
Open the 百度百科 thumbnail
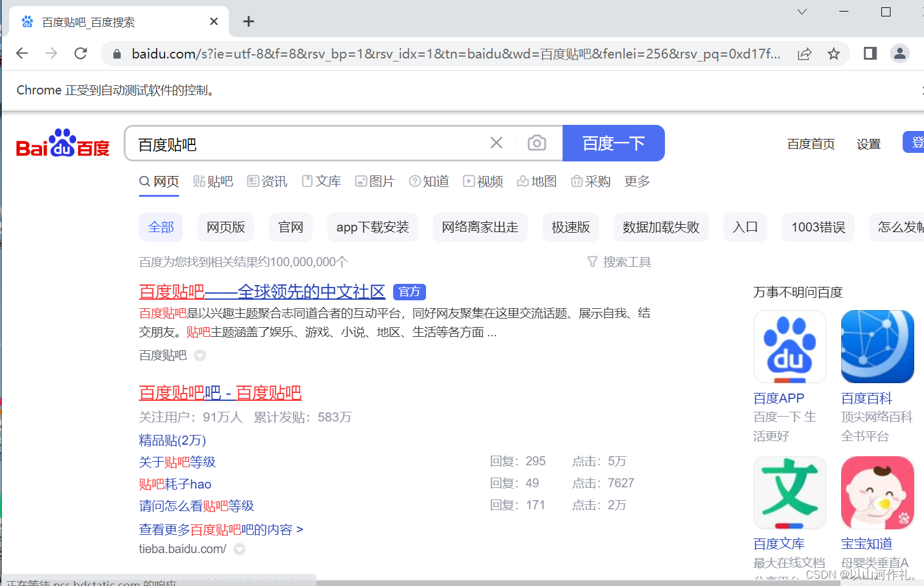point(878,347)
